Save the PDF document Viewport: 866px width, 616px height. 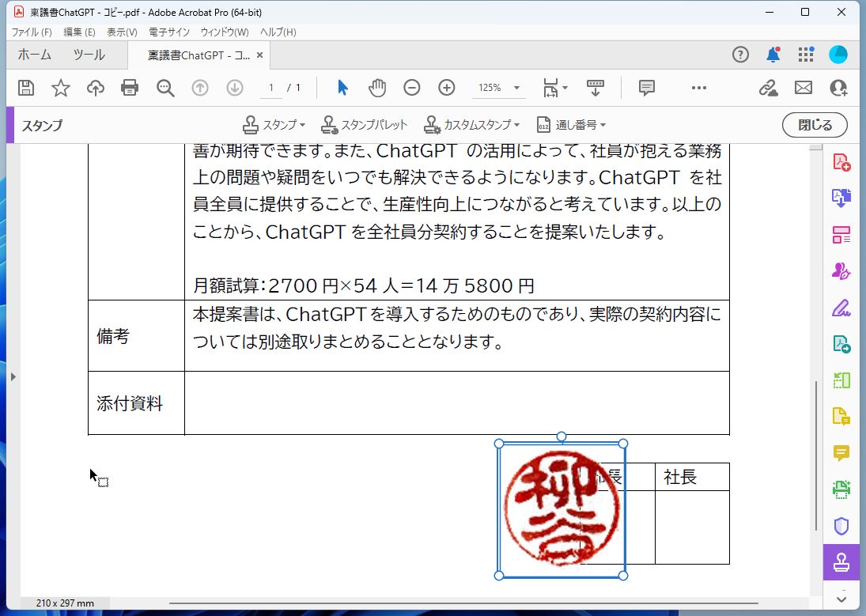26,88
